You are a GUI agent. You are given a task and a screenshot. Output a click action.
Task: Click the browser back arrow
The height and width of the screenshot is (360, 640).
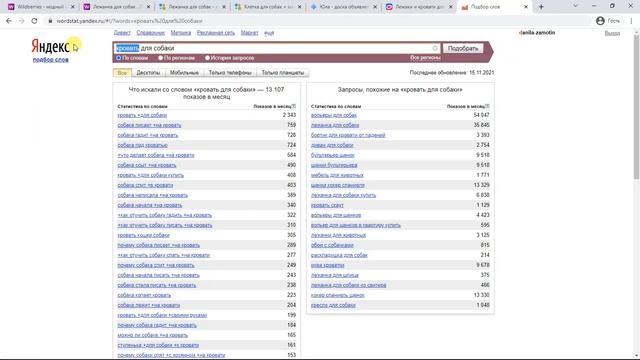9,21
